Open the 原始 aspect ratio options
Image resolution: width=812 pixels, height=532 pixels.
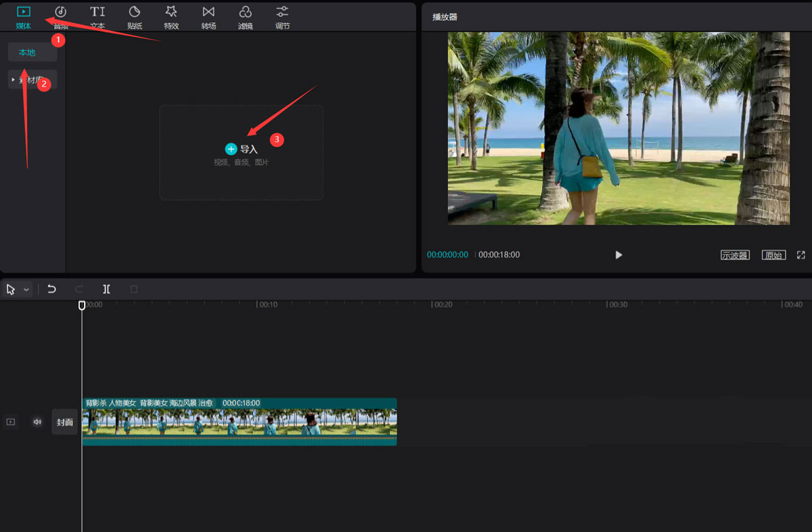[773, 255]
